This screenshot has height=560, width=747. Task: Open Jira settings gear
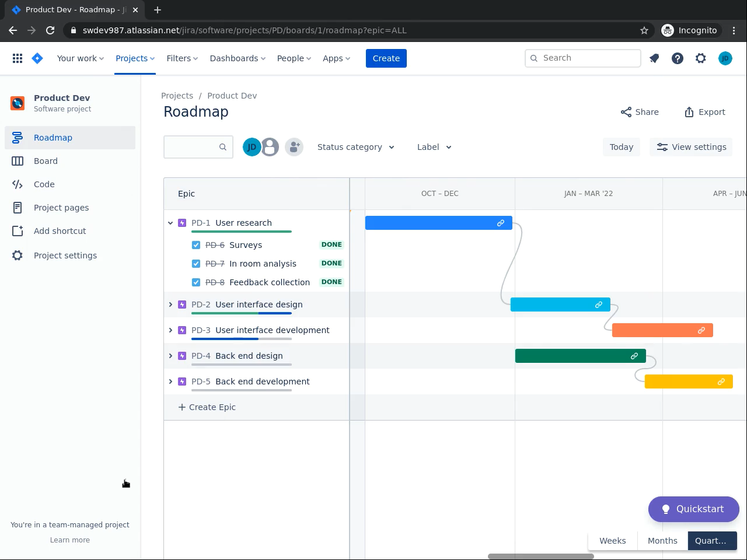[701, 58]
